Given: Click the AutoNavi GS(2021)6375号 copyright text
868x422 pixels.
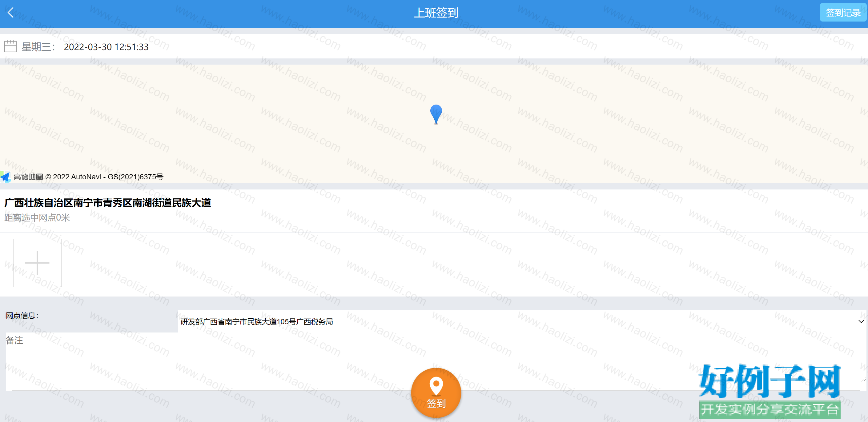Looking at the screenshot, I should tap(104, 177).
